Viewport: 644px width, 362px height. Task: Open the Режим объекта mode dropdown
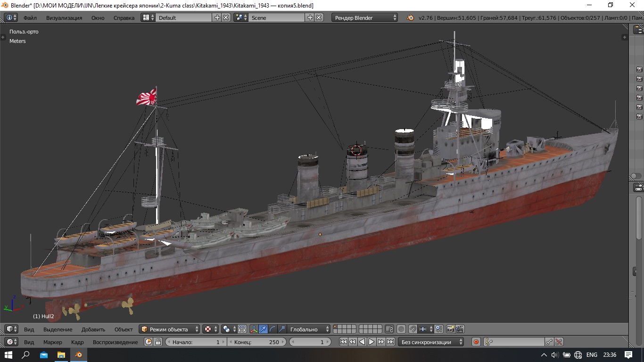[x=169, y=329]
